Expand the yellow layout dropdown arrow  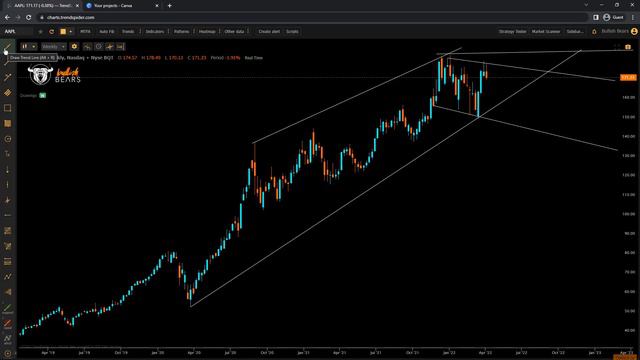[x=71, y=31]
